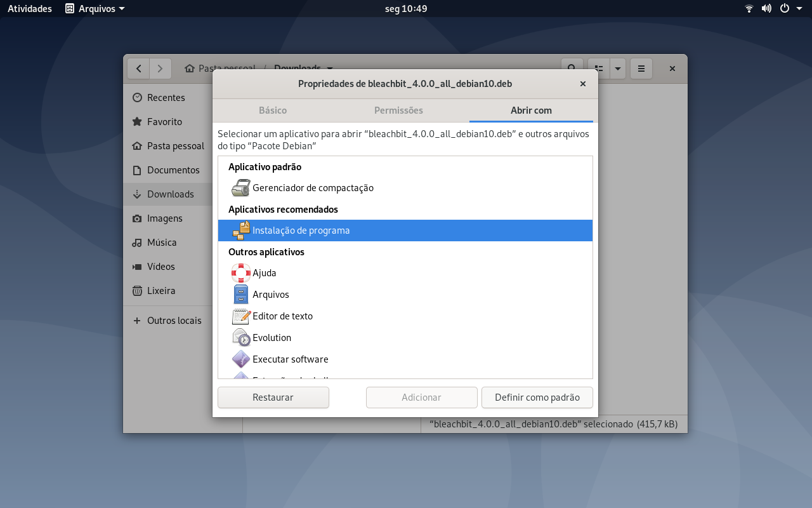
Task: Click Definir como padrão button
Action: (x=537, y=398)
